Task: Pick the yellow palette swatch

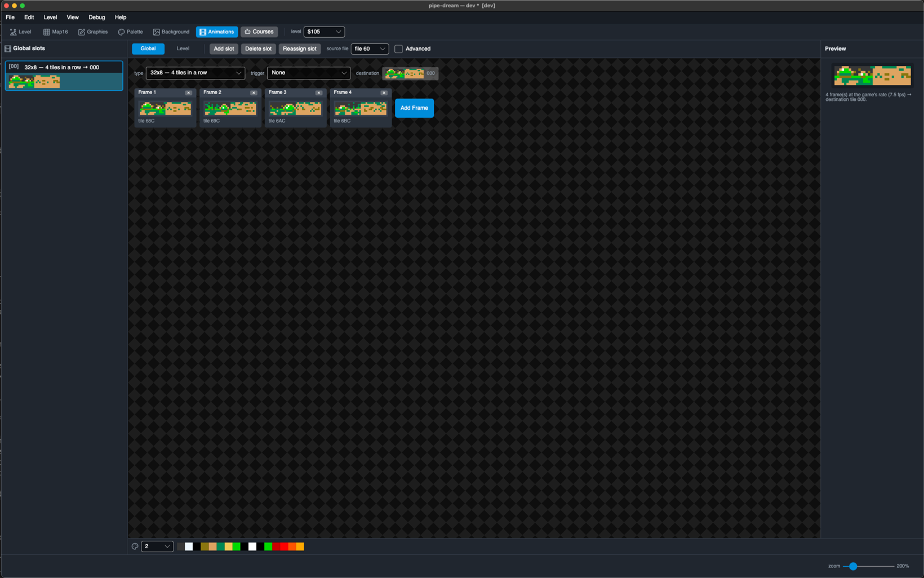Action: click(229, 546)
